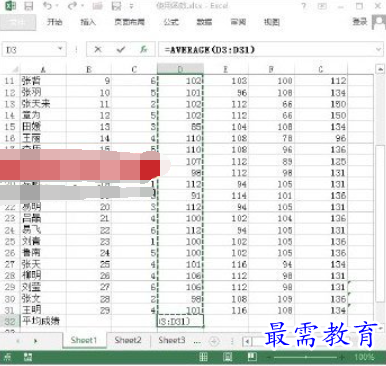Click the 登录 sign-in link
386x366 pixels.
click(x=360, y=22)
